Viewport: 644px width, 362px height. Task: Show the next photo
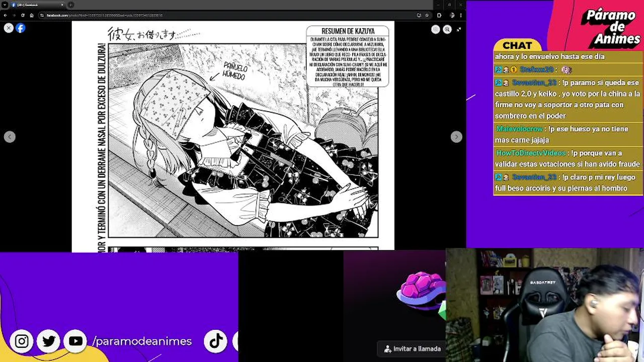456,137
